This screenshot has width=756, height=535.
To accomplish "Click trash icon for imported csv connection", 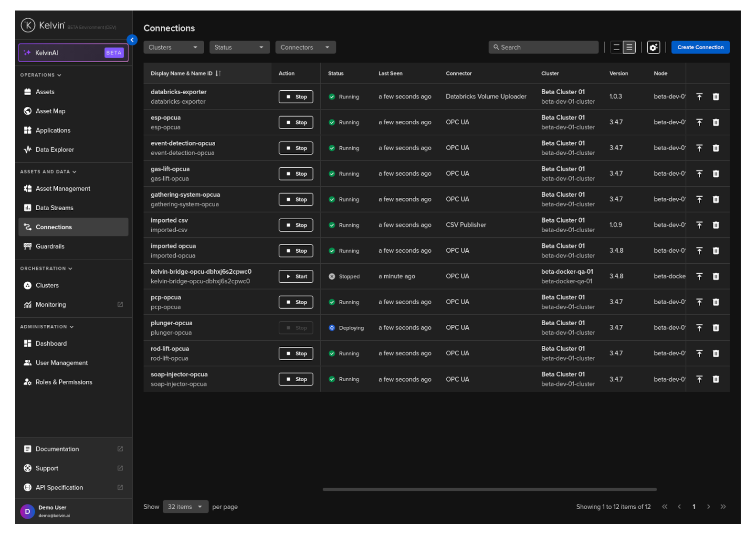I will [x=715, y=225].
